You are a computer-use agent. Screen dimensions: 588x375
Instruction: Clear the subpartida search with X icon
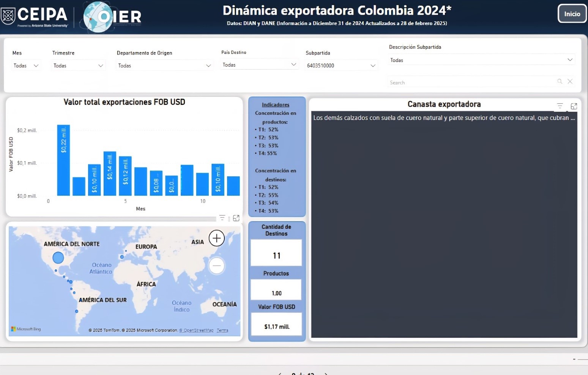(x=570, y=81)
